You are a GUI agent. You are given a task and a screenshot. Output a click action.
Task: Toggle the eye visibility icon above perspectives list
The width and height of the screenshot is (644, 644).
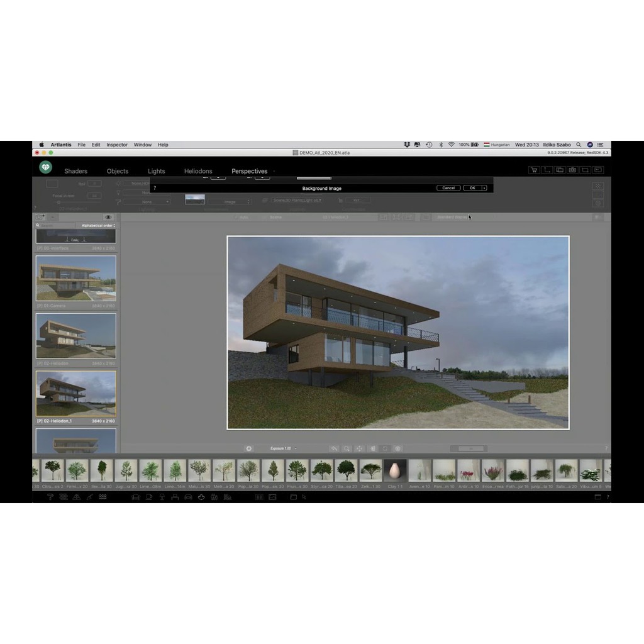pos(108,217)
